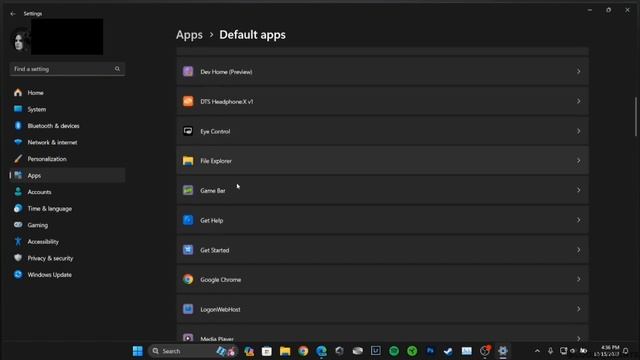
Task: Click the Settings gear in taskbar
Action: (503, 351)
